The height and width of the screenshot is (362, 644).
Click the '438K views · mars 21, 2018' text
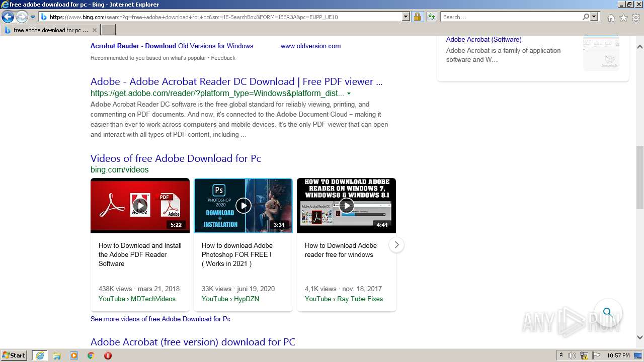(x=139, y=289)
